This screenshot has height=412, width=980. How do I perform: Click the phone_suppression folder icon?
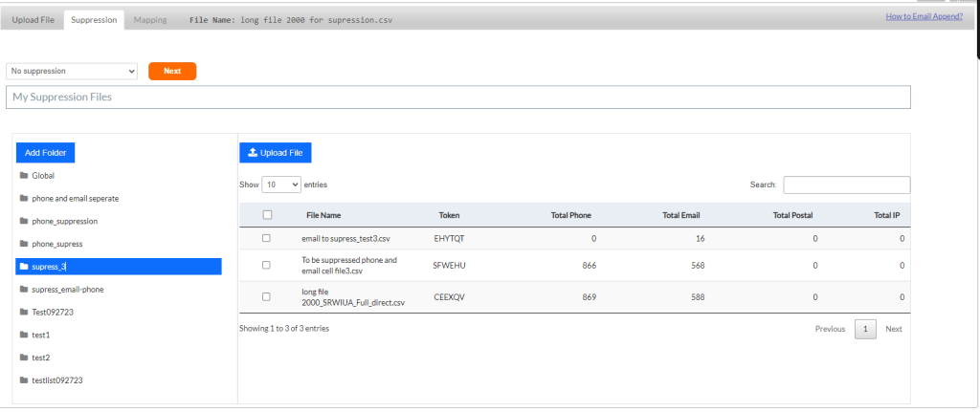(23, 221)
